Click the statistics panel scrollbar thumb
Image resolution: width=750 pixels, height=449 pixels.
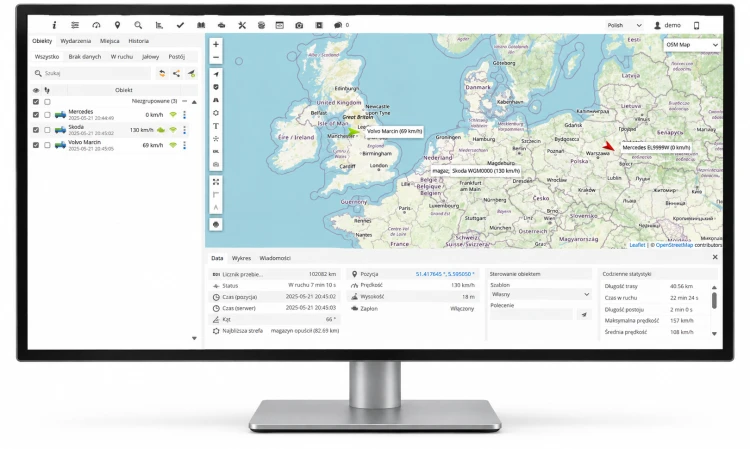point(714,300)
